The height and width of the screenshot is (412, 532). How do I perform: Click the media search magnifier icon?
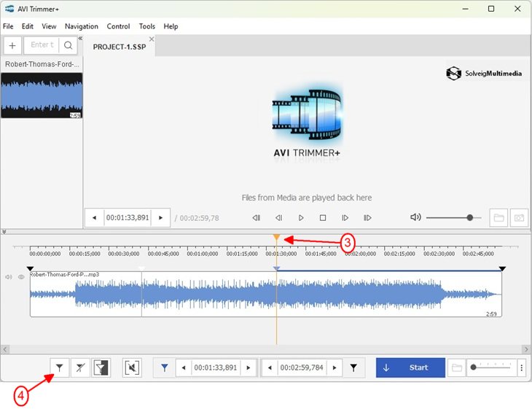[x=69, y=45]
